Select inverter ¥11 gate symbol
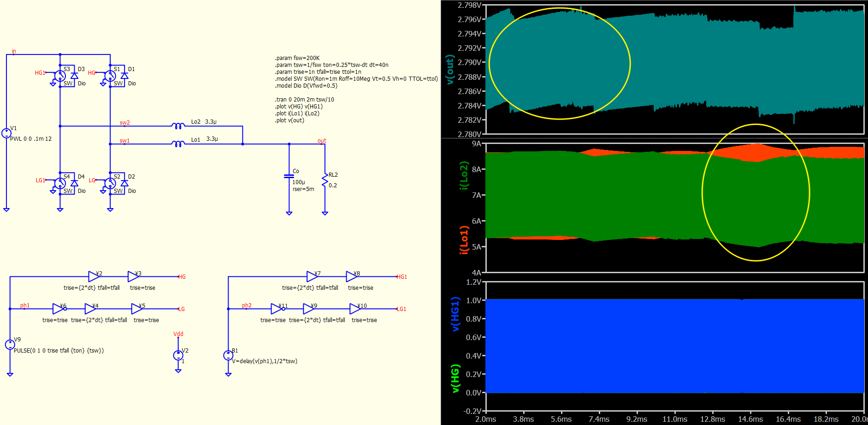The image size is (868, 425). click(278, 309)
